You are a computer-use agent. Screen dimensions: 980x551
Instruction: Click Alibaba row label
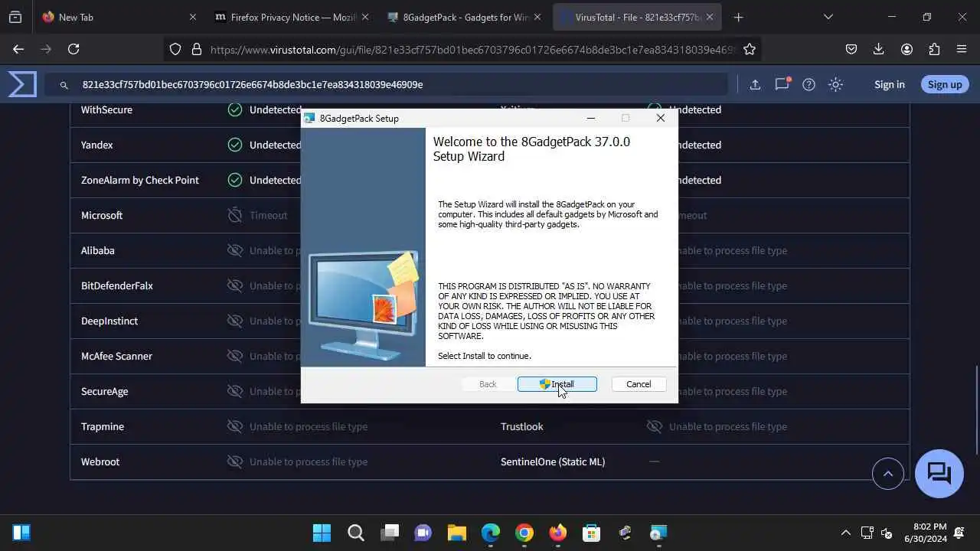98,250
